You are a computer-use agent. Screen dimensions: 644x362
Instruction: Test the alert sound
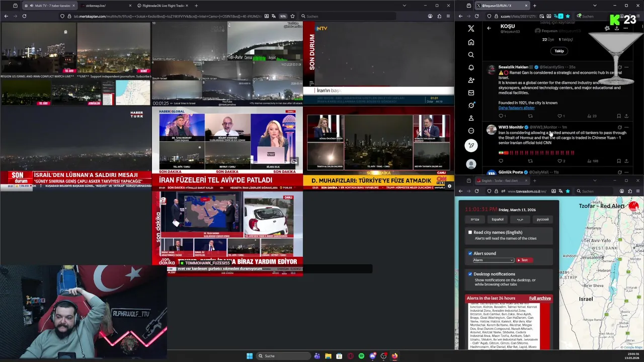[x=524, y=260]
